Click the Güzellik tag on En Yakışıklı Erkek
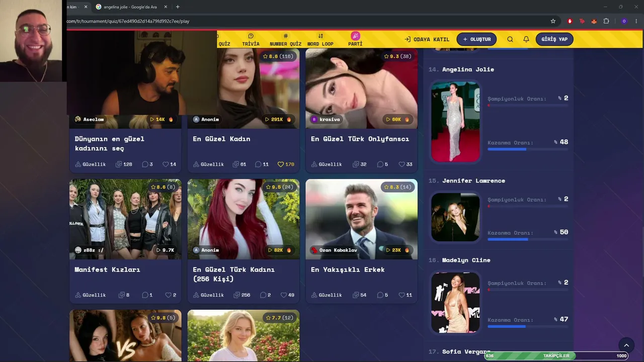 pyautogui.click(x=327, y=295)
